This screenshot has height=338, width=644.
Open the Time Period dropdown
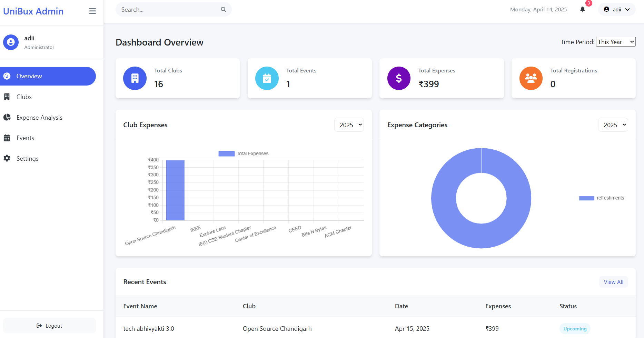(x=616, y=42)
